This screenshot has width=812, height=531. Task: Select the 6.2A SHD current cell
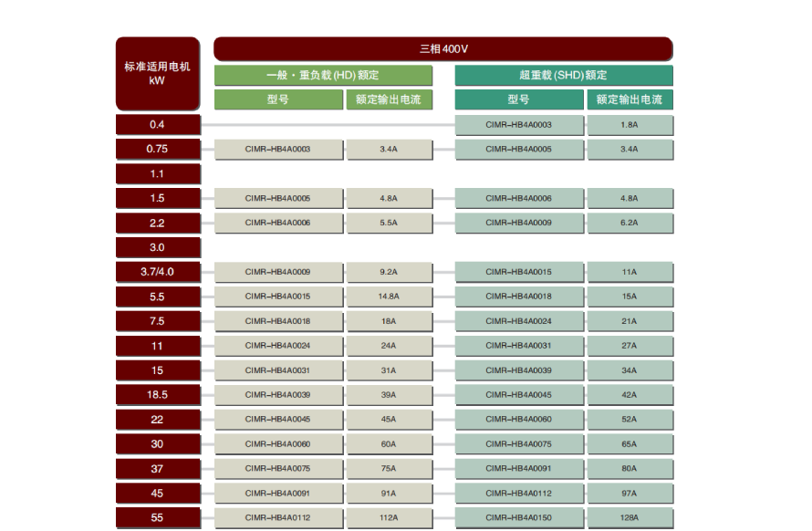pyautogui.click(x=630, y=223)
